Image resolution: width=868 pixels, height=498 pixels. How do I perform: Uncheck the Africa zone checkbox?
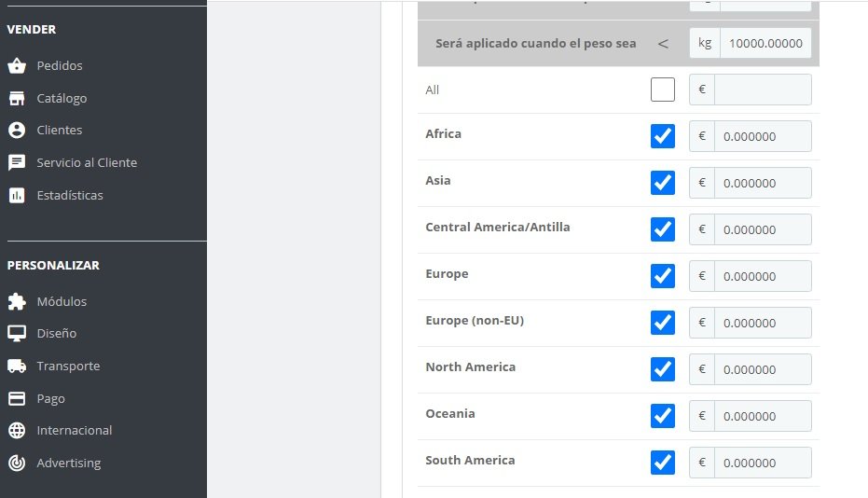coord(663,136)
